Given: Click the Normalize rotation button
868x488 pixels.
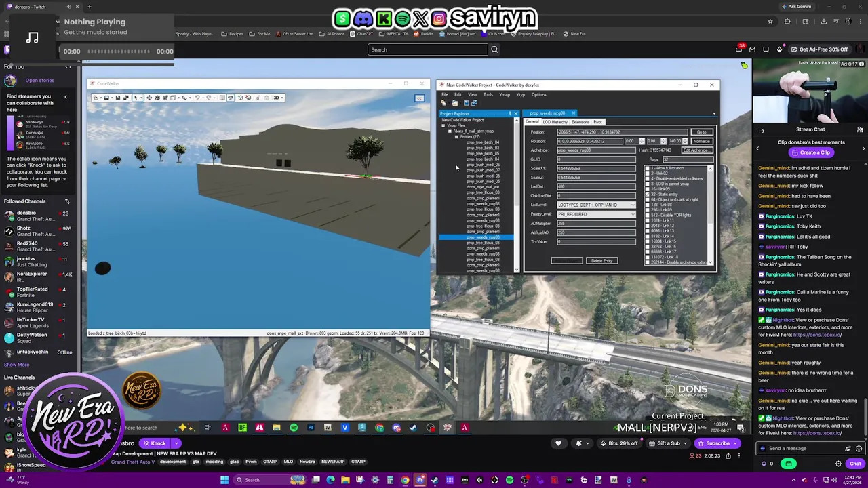Looking at the screenshot, I should [x=702, y=141].
